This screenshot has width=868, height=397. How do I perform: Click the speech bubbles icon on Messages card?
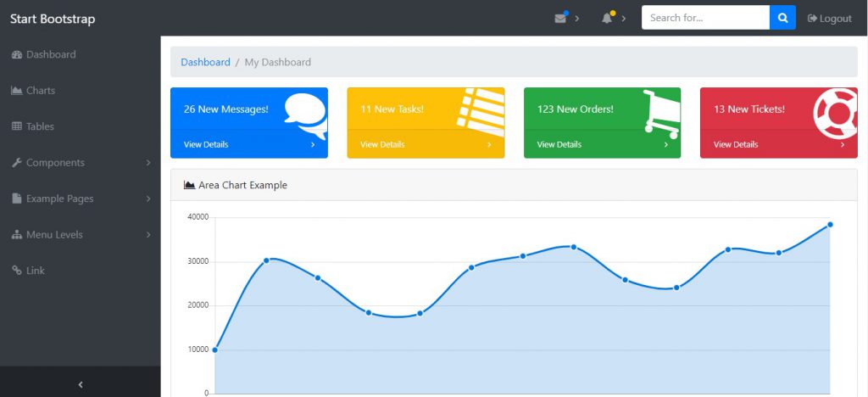[x=306, y=116]
